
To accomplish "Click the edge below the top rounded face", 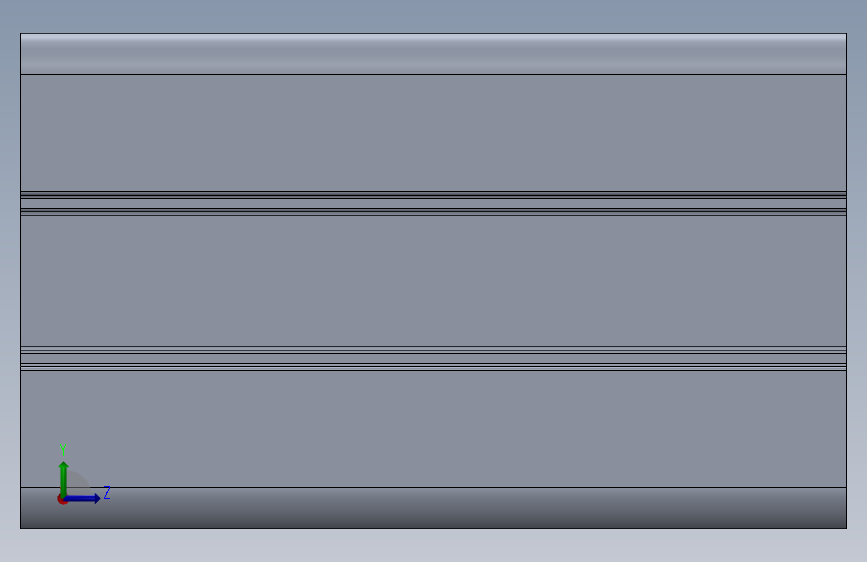I will [434, 74].
